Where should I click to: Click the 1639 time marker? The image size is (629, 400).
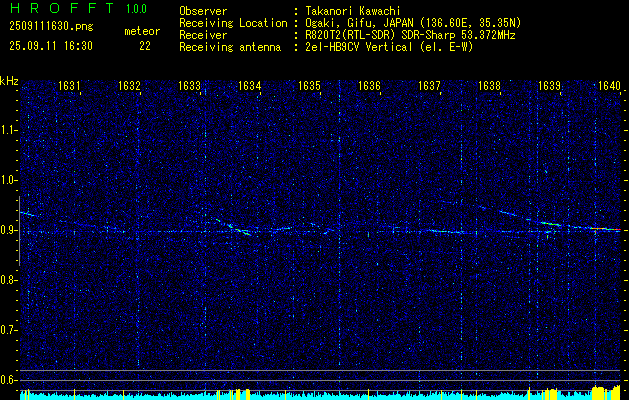tap(549, 85)
